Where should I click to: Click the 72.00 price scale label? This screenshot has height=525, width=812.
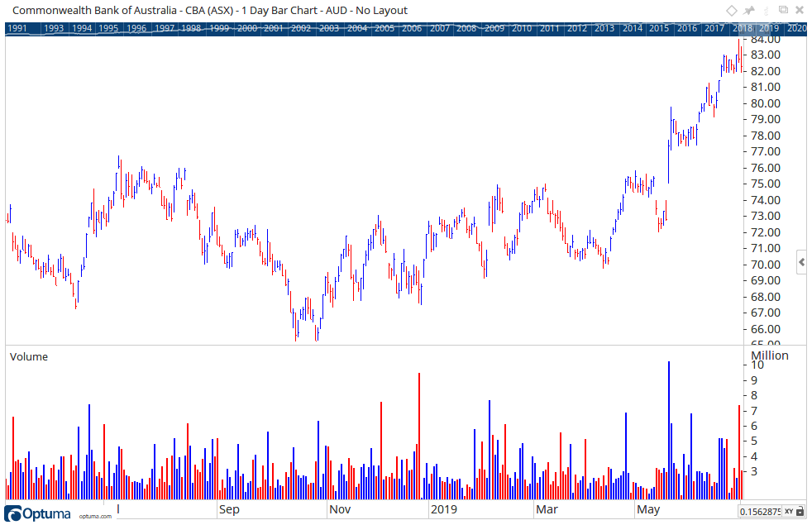tap(766, 232)
